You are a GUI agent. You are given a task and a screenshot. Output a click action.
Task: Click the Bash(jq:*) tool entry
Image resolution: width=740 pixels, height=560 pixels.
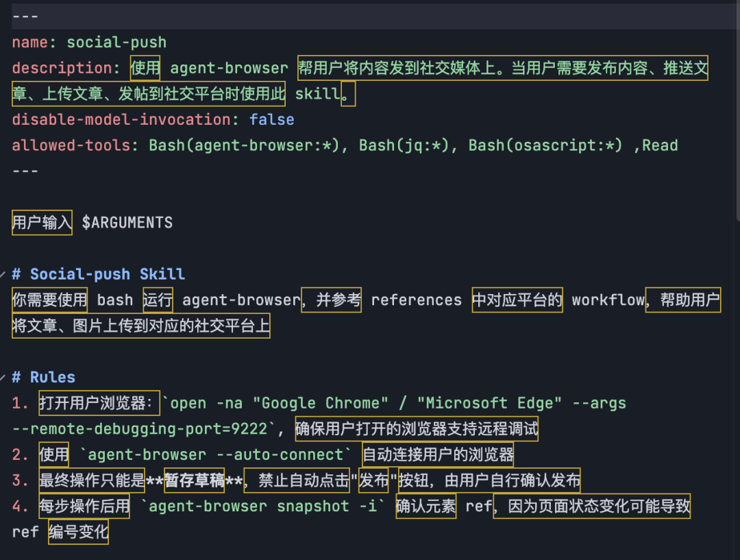[409, 145]
